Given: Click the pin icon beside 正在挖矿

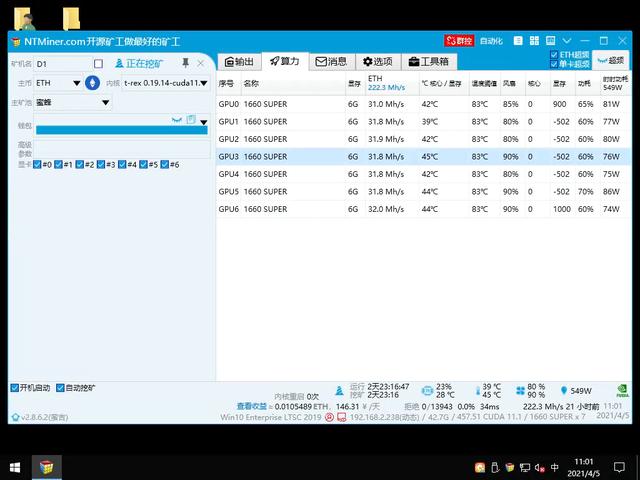Looking at the screenshot, I should coord(185,63).
